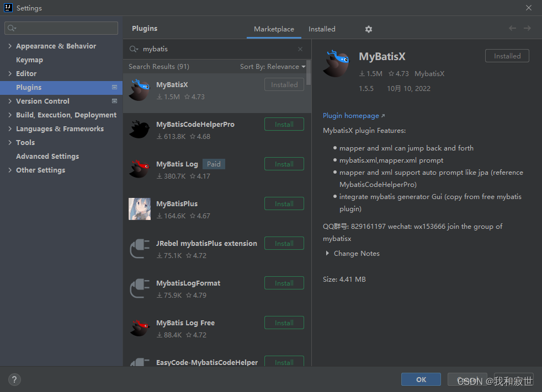This screenshot has width=542, height=392.
Task: Switch to the Installed tab
Action: coord(322,29)
